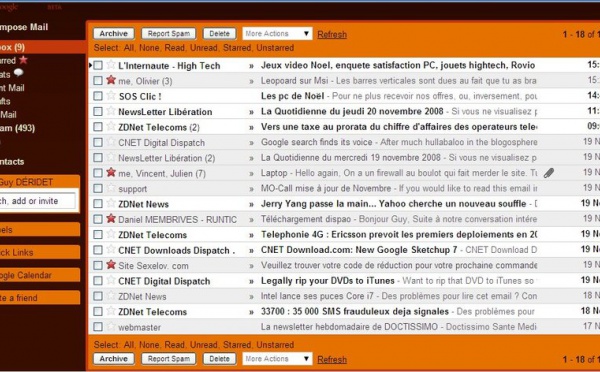The height and width of the screenshot is (372, 600).
Task: Unstar the Site Sexelov. com email
Action: [111, 264]
